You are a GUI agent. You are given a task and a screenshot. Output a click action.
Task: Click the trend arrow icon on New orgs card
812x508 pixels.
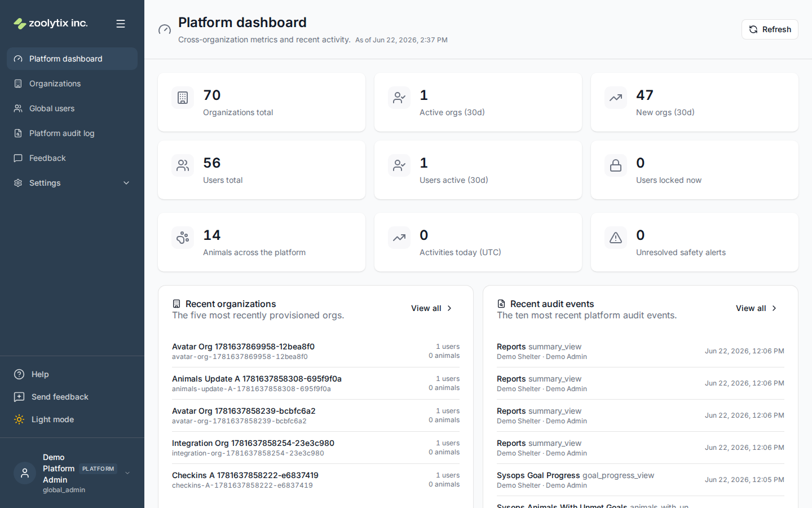tap(616, 98)
